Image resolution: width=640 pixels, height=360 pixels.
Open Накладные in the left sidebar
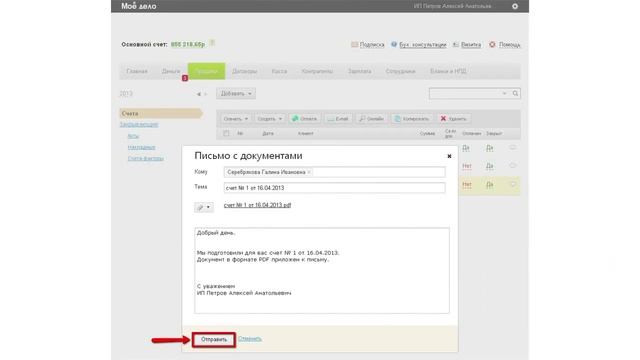[x=141, y=147]
